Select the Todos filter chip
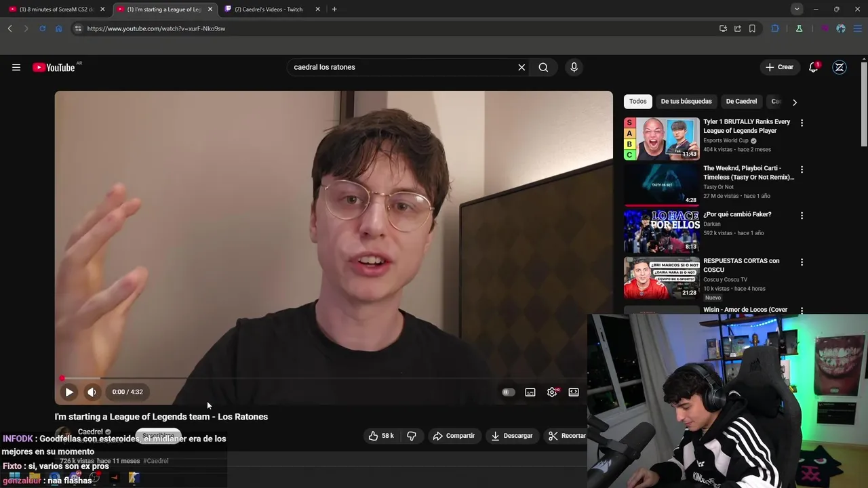This screenshot has height=488, width=868. pos(637,102)
